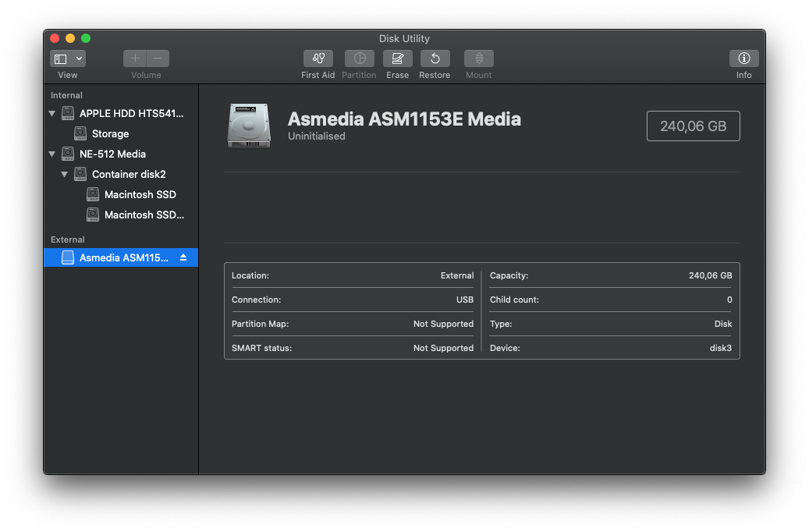
Task: Eject the Asmedia external disk
Action: coord(183,257)
